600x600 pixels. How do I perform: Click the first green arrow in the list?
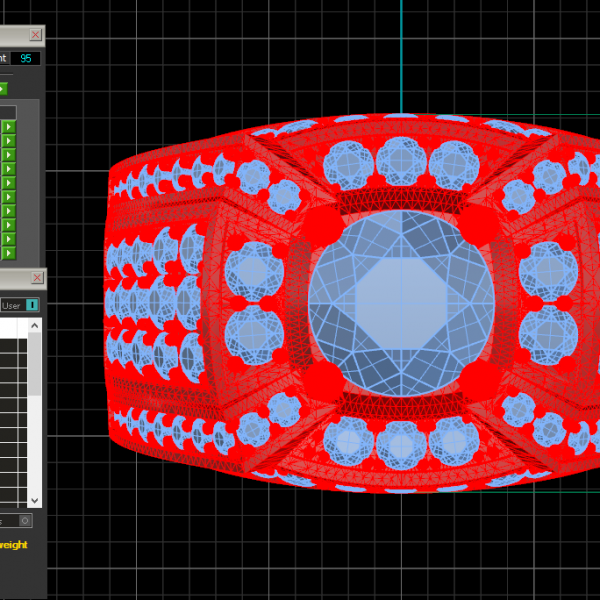[x=7, y=127]
